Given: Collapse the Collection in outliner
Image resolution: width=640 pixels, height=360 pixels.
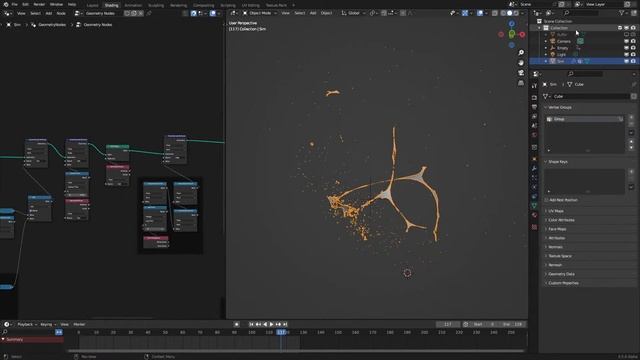Looking at the screenshot, I should (x=540, y=28).
